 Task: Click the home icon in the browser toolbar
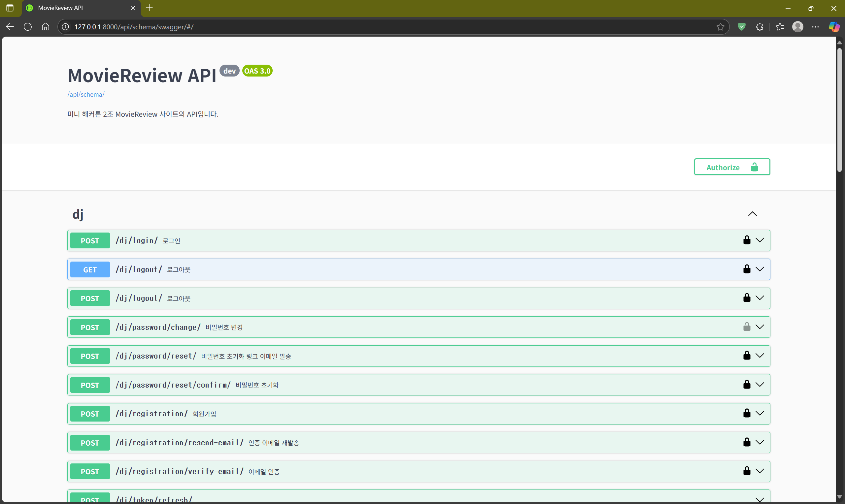click(x=46, y=27)
